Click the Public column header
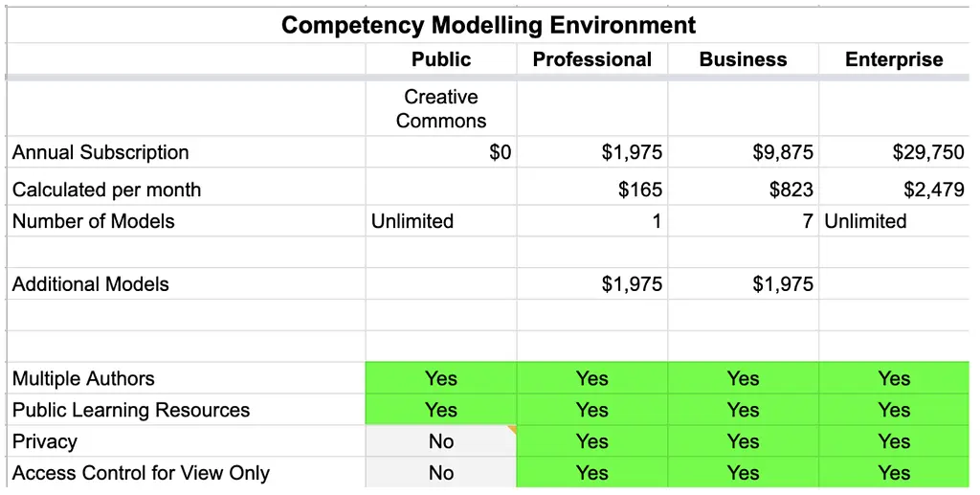Screen dimensions: 980x495 coord(441,59)
